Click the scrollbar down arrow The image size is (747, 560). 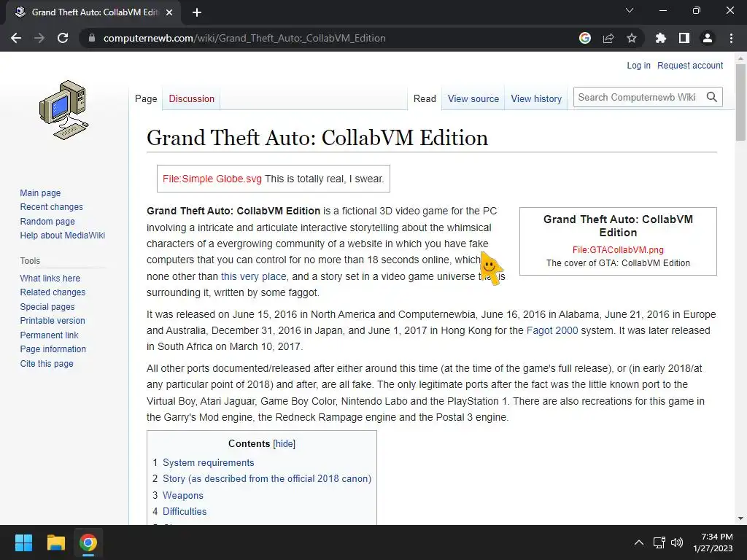tap(740, 518)
